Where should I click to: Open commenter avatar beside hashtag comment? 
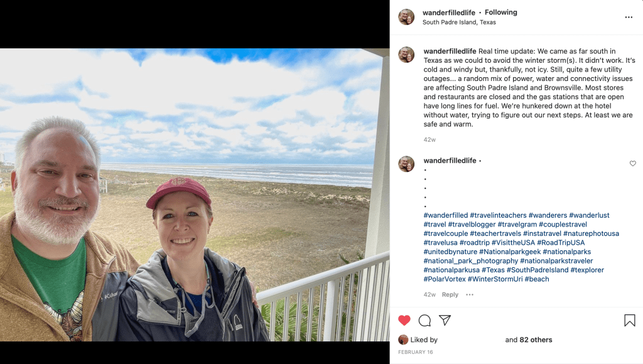[x=406, y=164]
